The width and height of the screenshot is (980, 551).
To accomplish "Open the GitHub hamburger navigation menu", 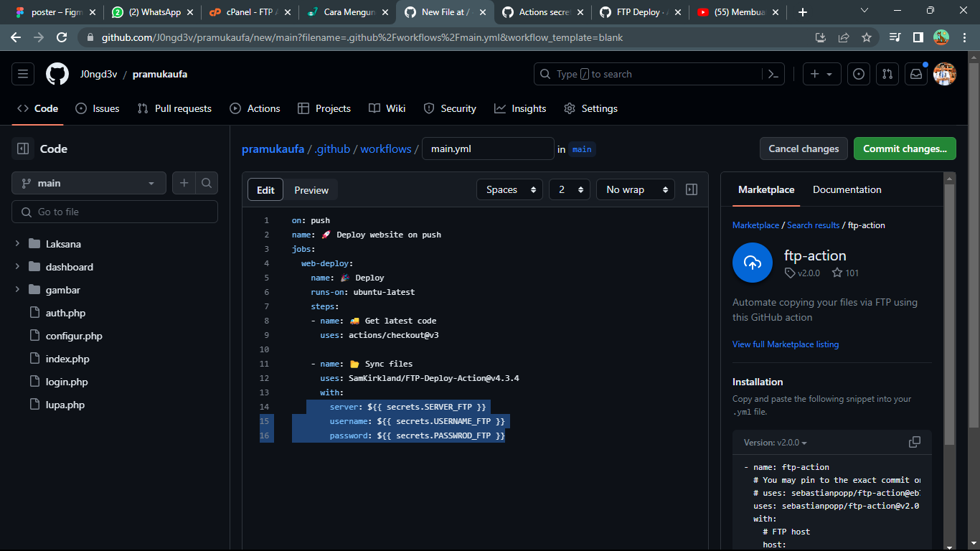I will coord(23,74).
